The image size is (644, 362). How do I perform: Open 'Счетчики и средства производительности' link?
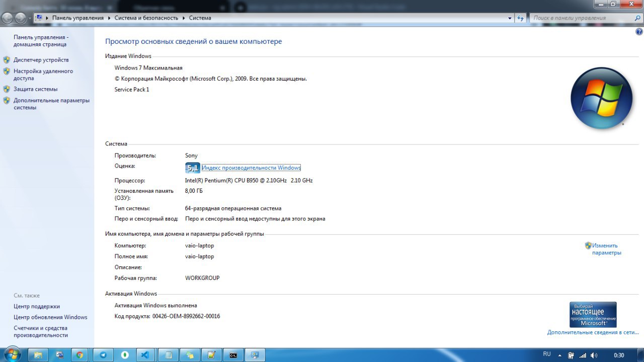pyautogui.click(x=41, y=331)
